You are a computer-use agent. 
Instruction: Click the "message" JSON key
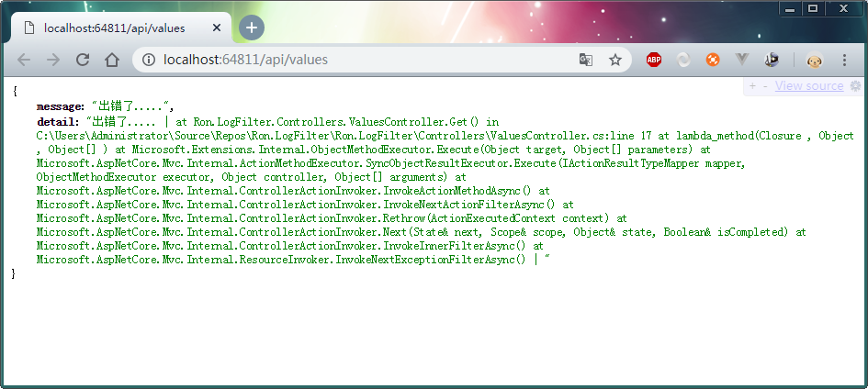(60, 106)
